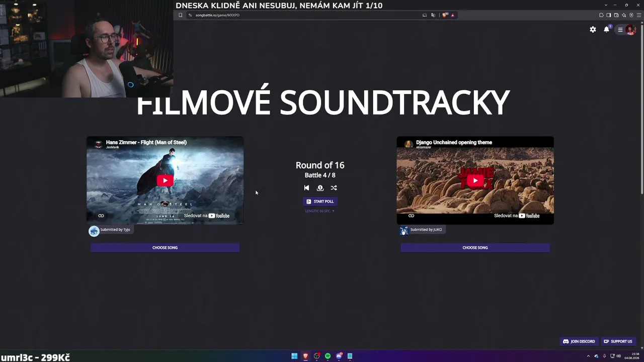Open the notifications bell
This screenshot has height=362, width=644.
coord(607,29)
